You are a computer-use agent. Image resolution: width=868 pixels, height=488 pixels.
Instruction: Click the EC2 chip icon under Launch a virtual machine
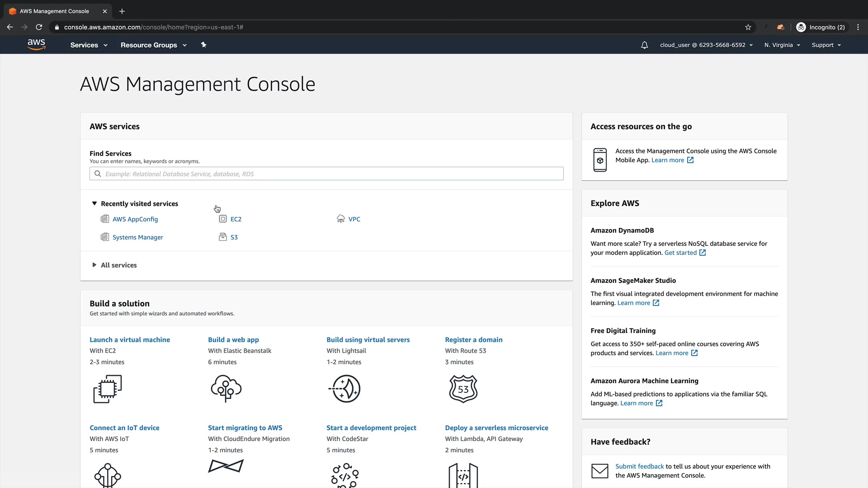click(x=108, y=389)
